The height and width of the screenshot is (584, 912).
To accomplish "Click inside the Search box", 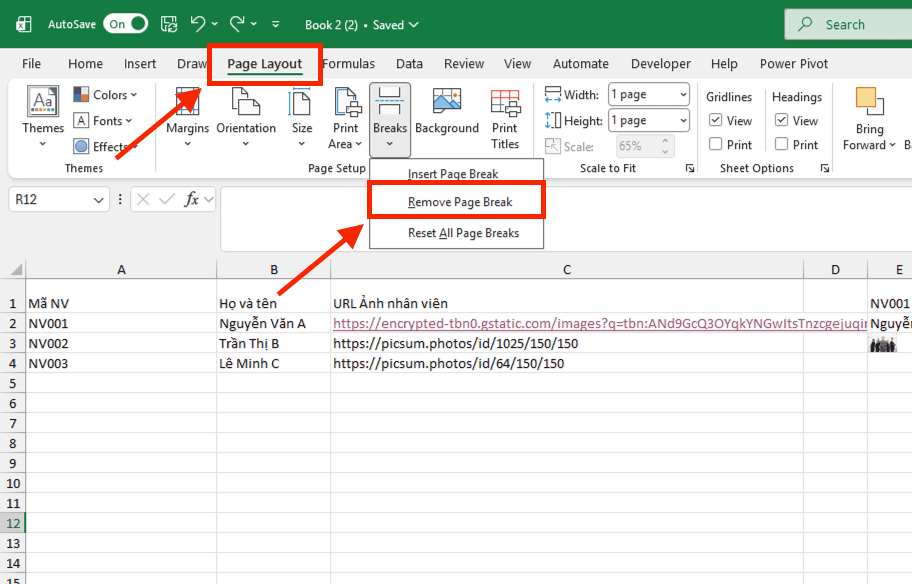I will [x=848, y=24].
